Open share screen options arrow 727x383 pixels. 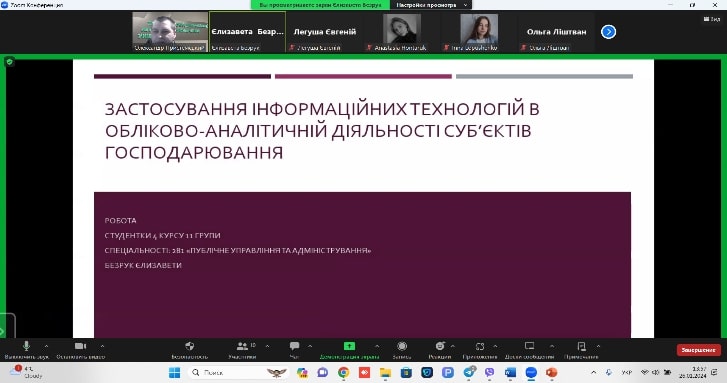click(377, 346)
